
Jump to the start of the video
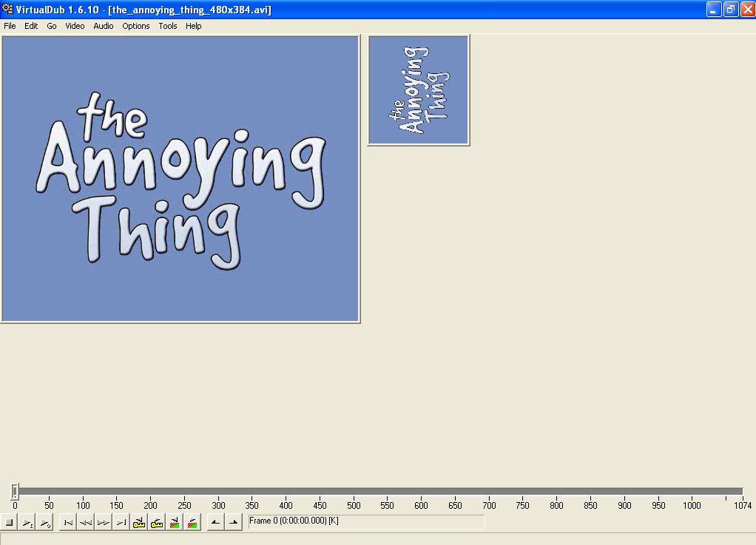[68, 522]
